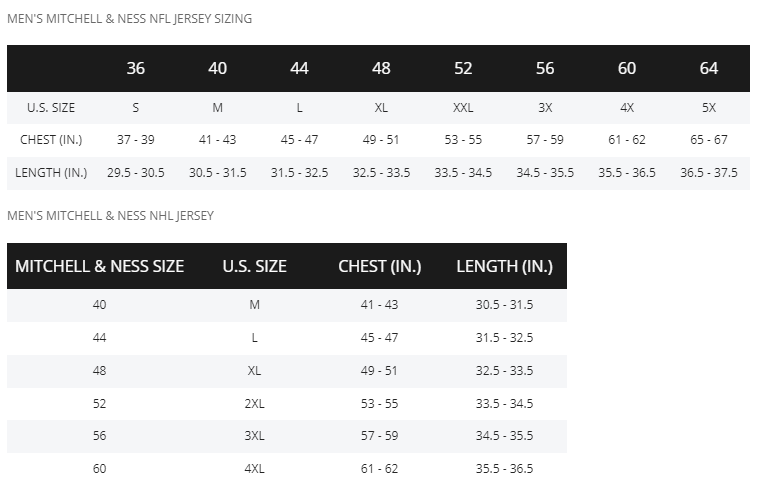The width and height of the screenshot is (767, 495).
Task: Click the 5X U.S. size cell
Action: (x=708, y=108)
